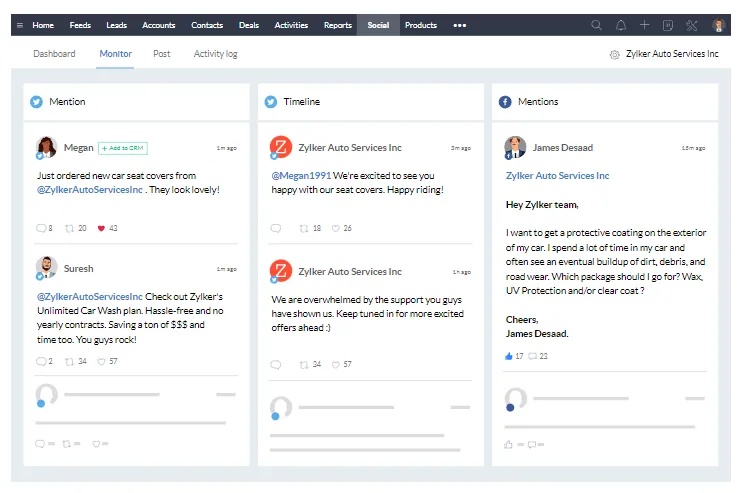
Task: Open the hamburger menu at top left
Action: pos(20,25)
